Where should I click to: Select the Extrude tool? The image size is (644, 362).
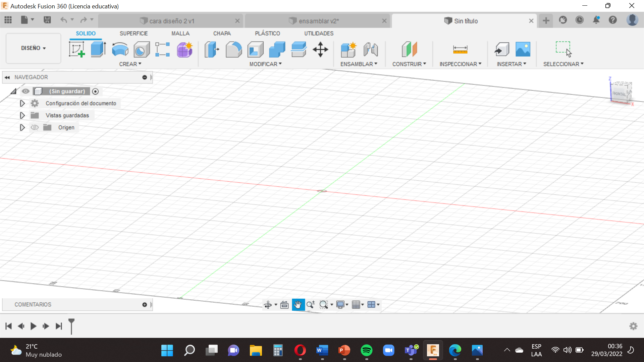tap(98, 50)
